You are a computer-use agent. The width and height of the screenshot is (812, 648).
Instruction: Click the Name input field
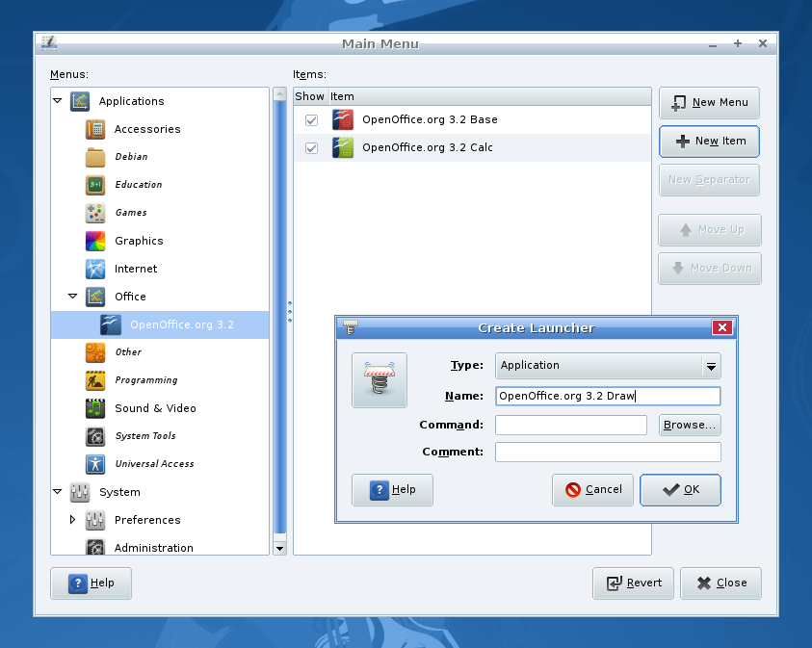pos(608,397)
